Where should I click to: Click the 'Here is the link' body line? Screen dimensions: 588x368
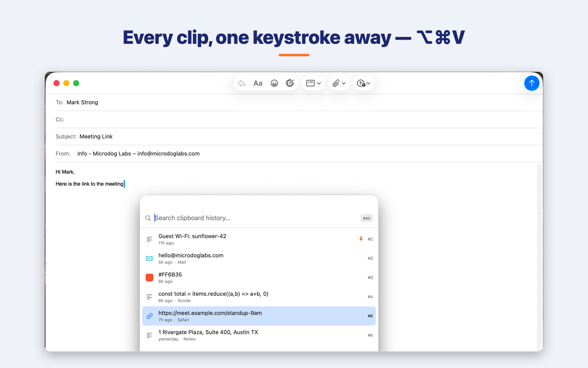click(89, 184)
